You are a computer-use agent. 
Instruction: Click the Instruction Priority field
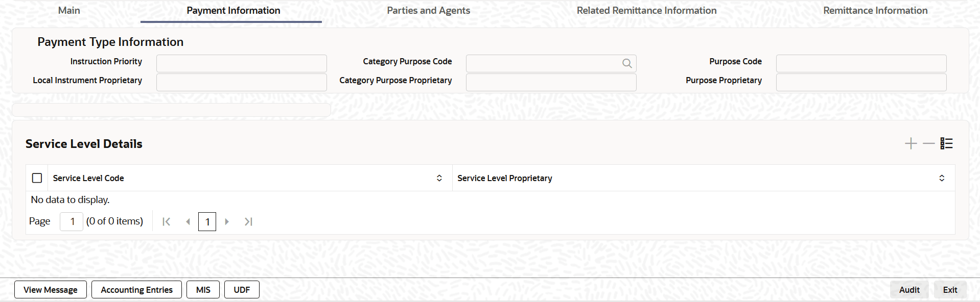point(241,63)
